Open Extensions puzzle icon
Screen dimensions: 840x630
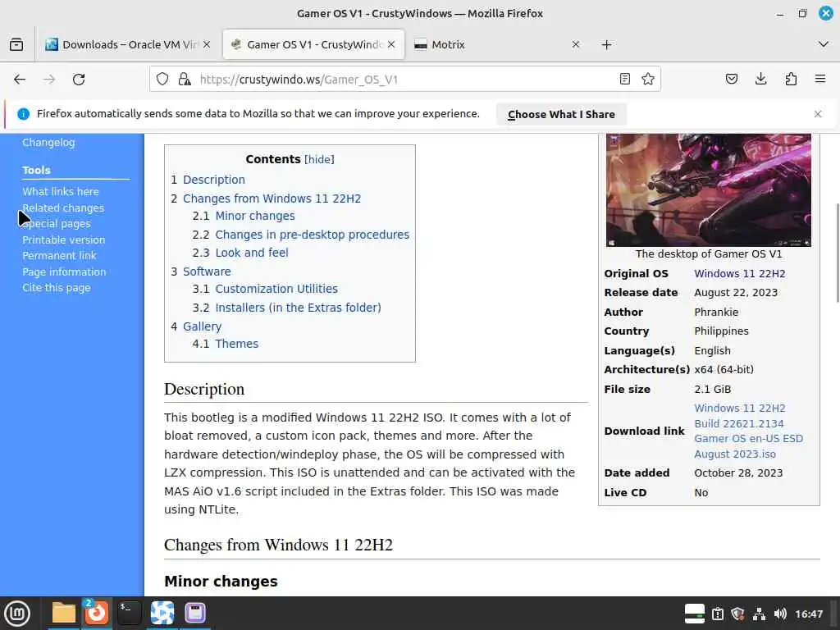pos(791,80)
